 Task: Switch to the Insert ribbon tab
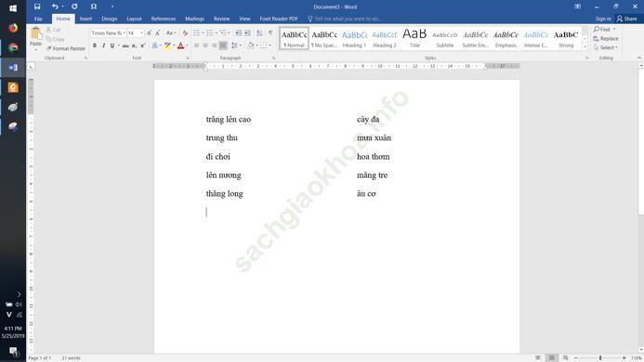(x=85, y=19)
